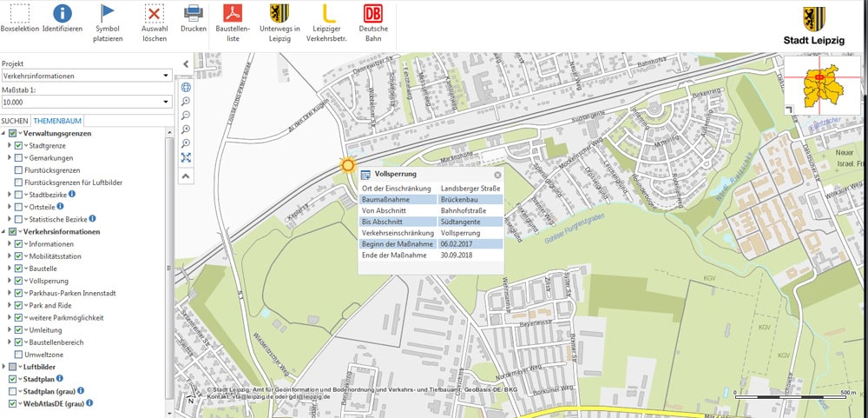Turn on Flurstücksgrenzen layer checkbox

click(x=18, y=170)
